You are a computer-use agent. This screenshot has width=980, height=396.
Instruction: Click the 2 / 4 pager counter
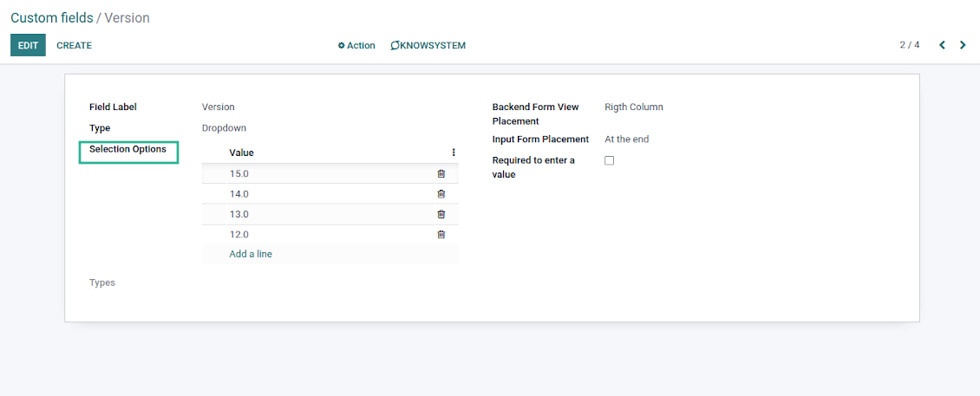tap(909, 45)
